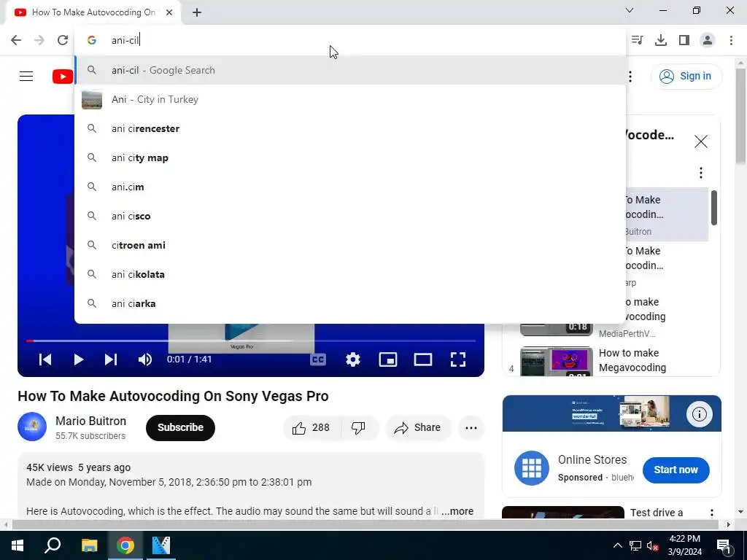Toggle Chrome side panel icon

(x=684, y=40)
